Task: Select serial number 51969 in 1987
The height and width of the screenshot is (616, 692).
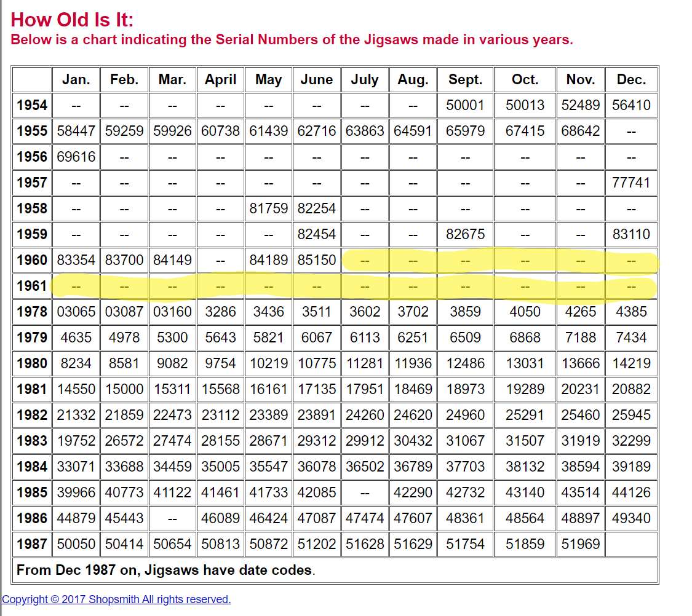Action: tap(580, 544)
